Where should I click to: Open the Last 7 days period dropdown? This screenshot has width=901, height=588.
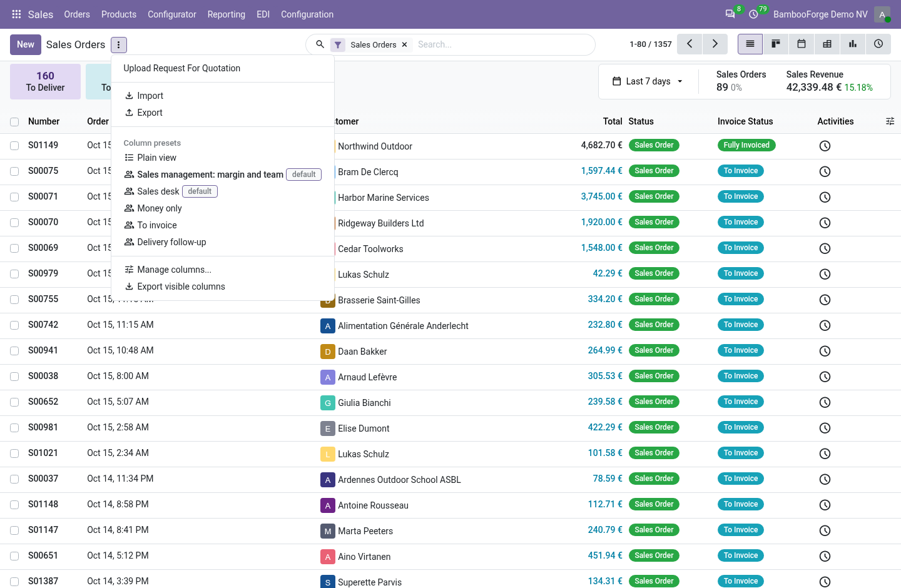pos(648,81)
